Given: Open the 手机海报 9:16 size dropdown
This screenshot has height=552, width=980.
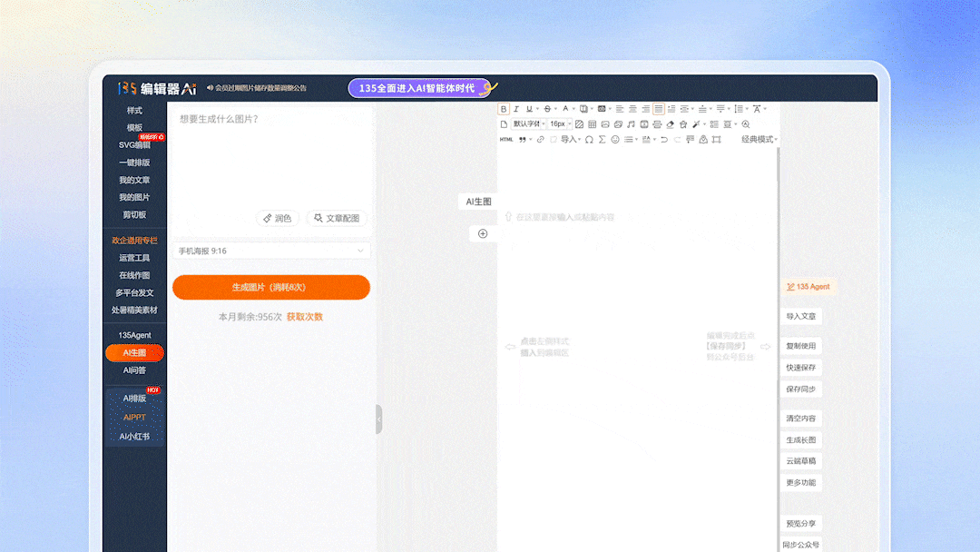Looking at the screenshot, I should 270,250.
